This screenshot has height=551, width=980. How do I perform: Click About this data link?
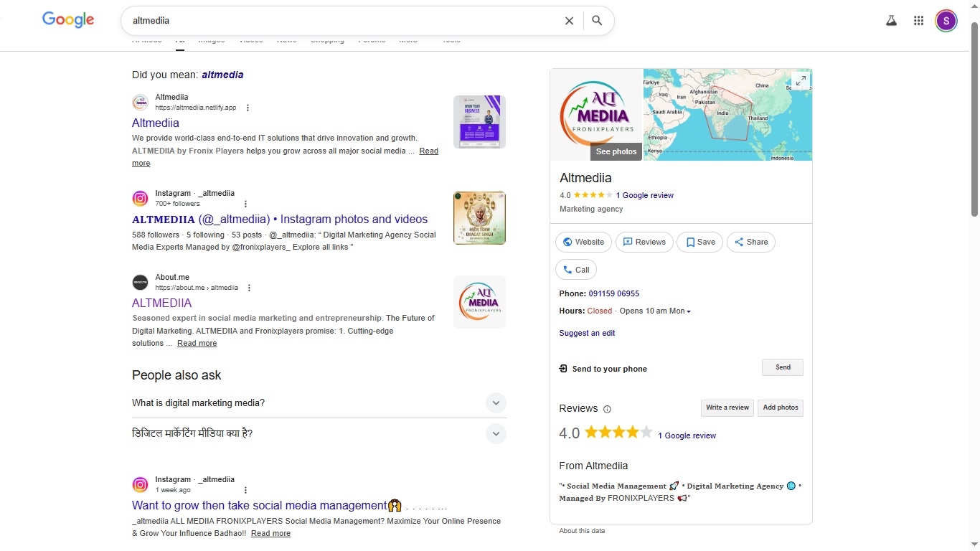582,531
